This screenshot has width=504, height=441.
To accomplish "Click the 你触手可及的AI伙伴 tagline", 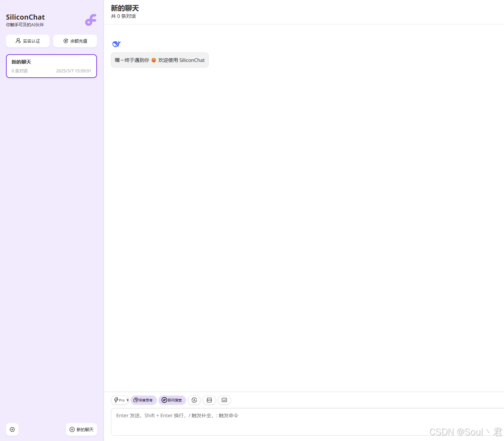I will pos(25,25).
